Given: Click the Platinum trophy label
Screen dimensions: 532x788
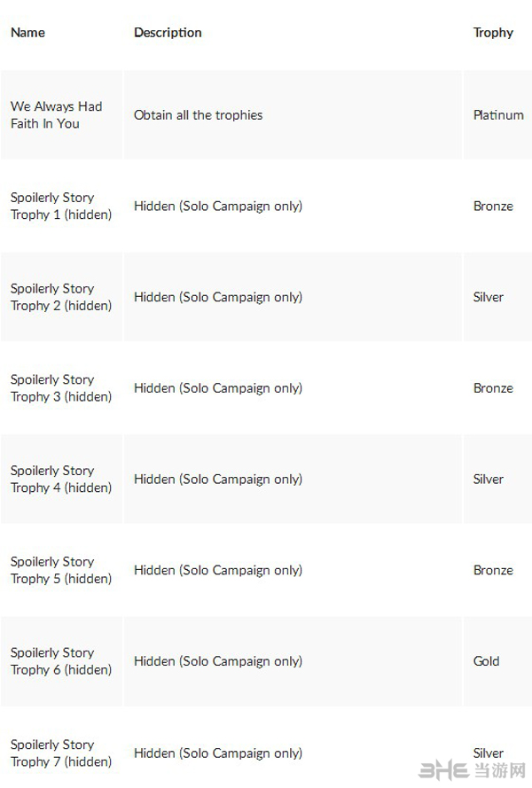Looking at the screenshot, I should (498, 115).
